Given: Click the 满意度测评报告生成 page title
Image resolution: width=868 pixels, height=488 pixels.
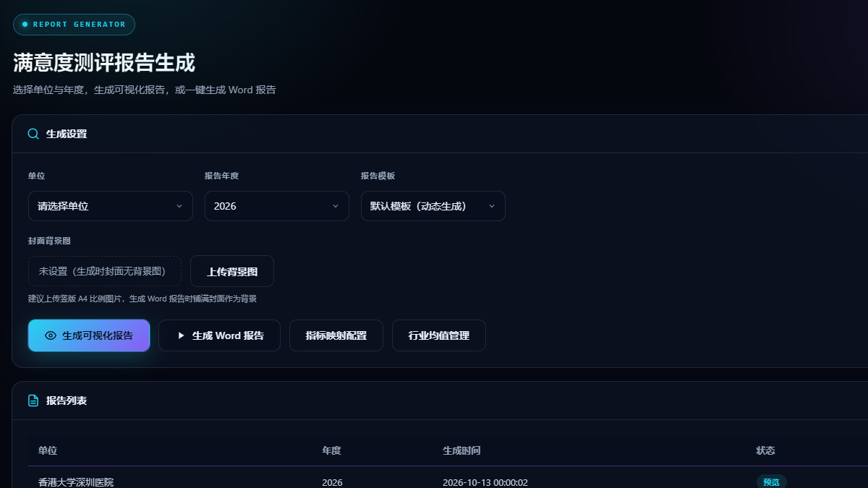Looking at the screenshot, I should point(104,63).
